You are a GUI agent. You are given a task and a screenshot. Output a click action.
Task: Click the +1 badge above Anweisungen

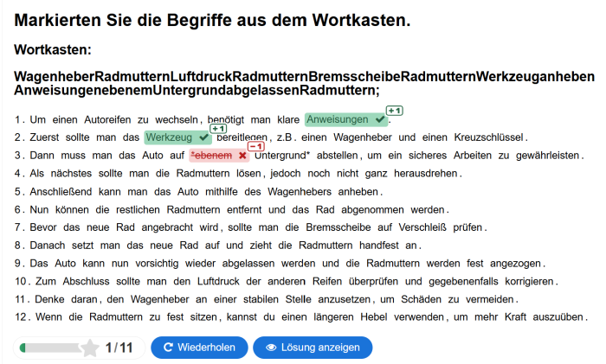(394, 111)
